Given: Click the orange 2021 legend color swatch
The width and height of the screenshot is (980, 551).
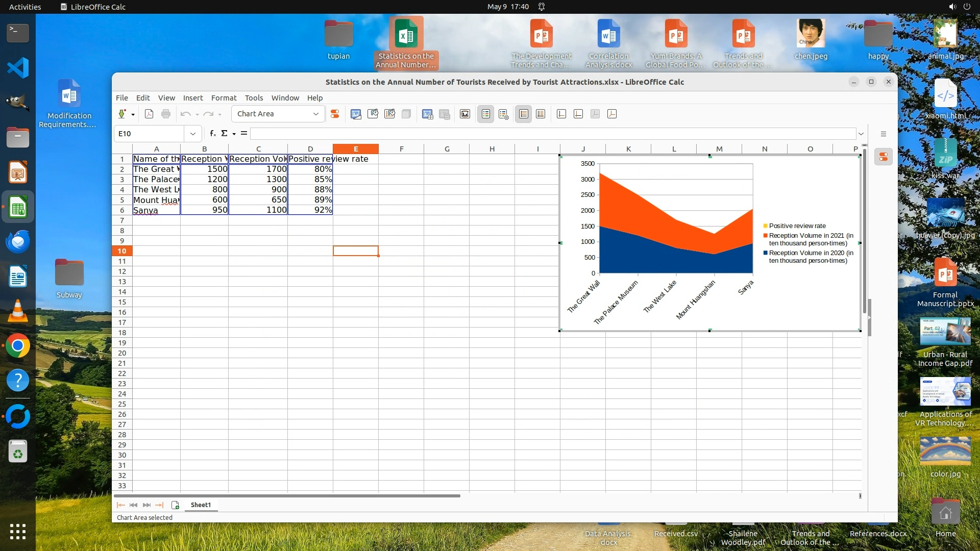Looking at the screenshot, I should coord(766,236).
